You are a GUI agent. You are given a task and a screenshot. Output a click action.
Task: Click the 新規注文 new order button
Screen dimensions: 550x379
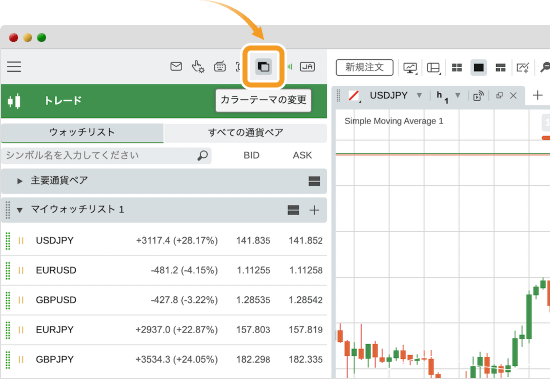364,67
